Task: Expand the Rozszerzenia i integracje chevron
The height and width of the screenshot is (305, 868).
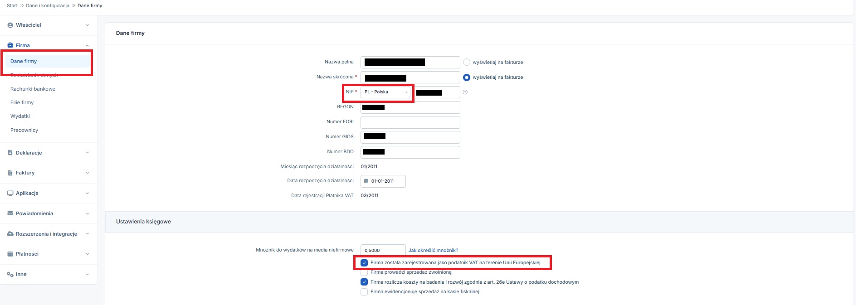Action: coord(87,234)
